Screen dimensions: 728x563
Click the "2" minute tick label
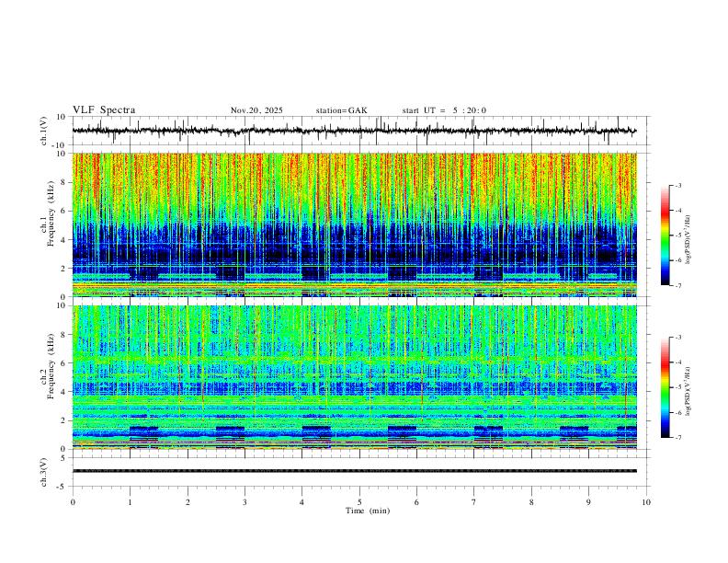point(188,502)
